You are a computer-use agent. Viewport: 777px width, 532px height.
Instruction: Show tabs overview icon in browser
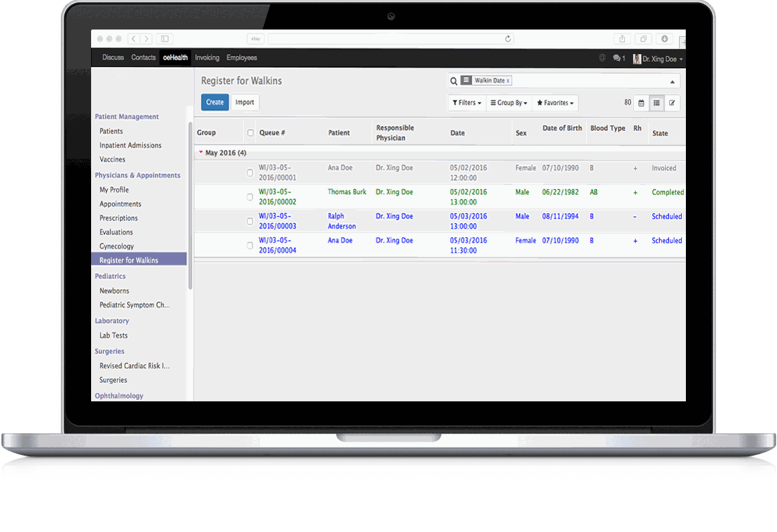(643, 39)
